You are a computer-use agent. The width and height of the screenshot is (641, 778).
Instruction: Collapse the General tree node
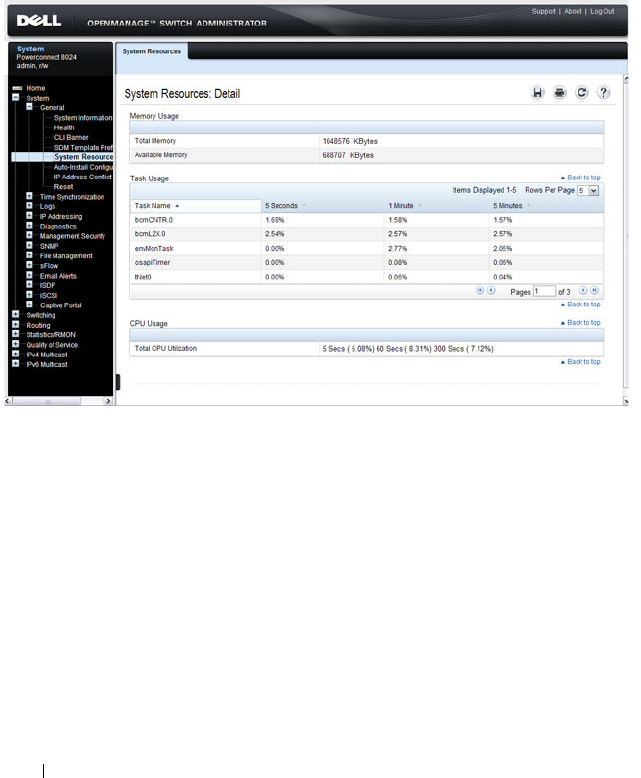[29, 107]
